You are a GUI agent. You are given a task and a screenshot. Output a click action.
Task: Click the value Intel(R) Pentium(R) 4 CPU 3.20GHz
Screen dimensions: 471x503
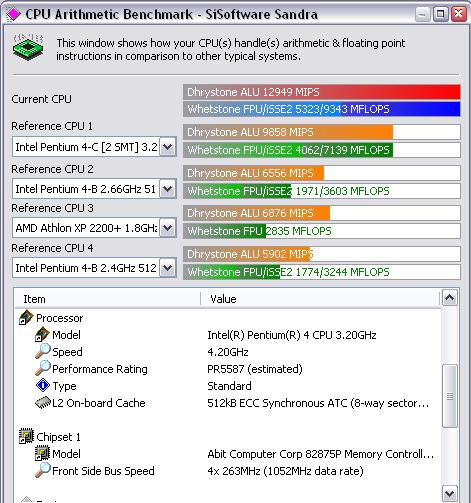coord(292,335)
